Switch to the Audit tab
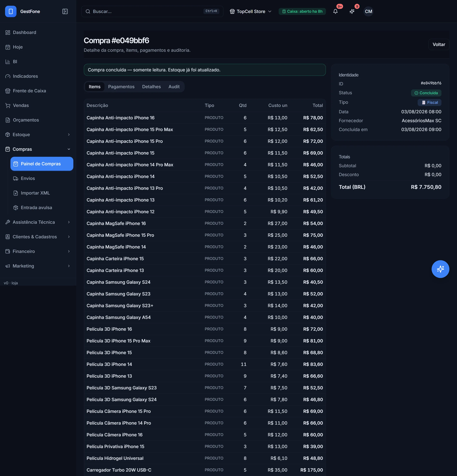The height and width of the screenshot is (476, 457). coord(174,87)
